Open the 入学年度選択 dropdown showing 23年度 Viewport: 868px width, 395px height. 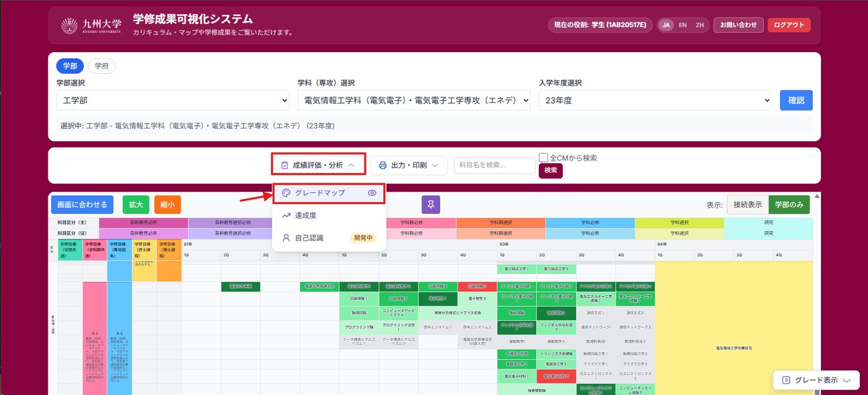click(x=655, y=100)
